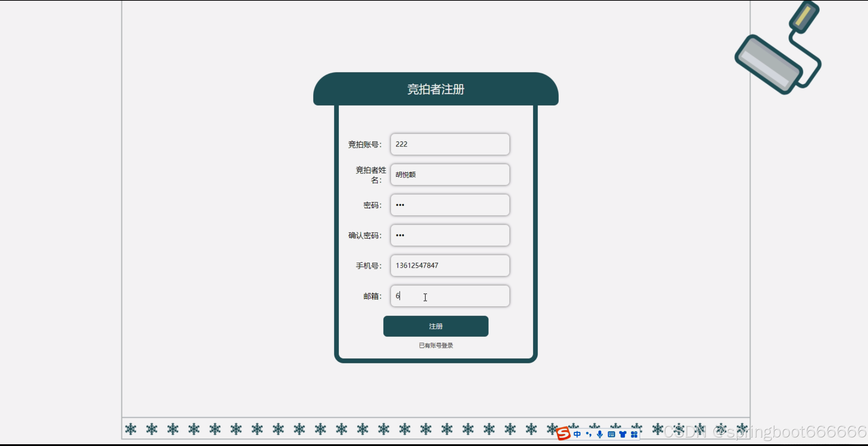
Task: Click the 邮箱 field label
Action: pos(372,296)
